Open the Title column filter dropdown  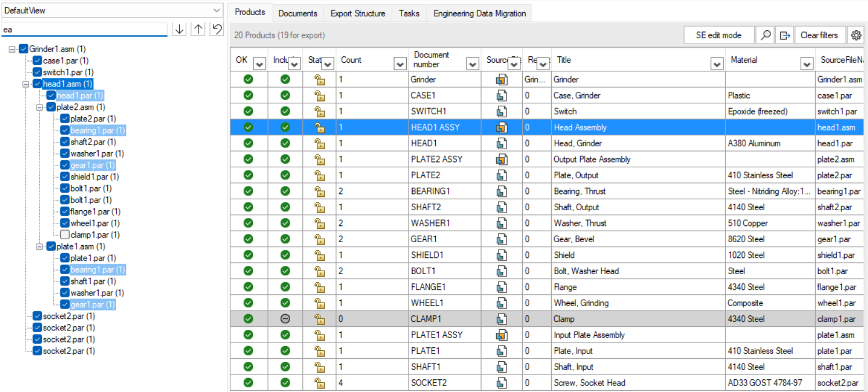tap(717, 63)
